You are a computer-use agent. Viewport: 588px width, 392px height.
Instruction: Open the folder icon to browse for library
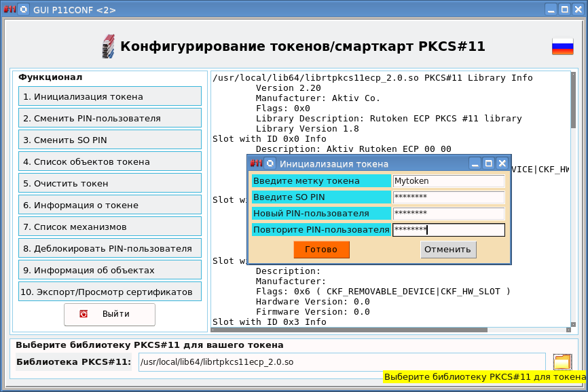[562, 361]
